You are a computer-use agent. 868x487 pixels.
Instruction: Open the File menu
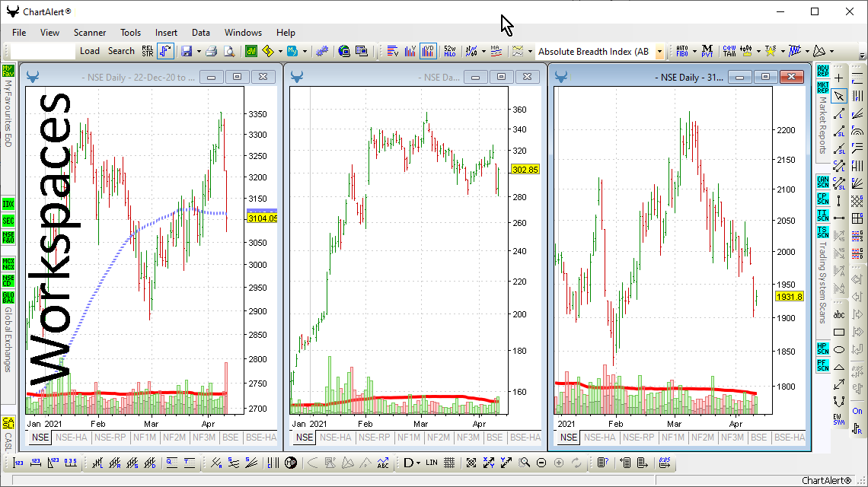tap(19, 33)
